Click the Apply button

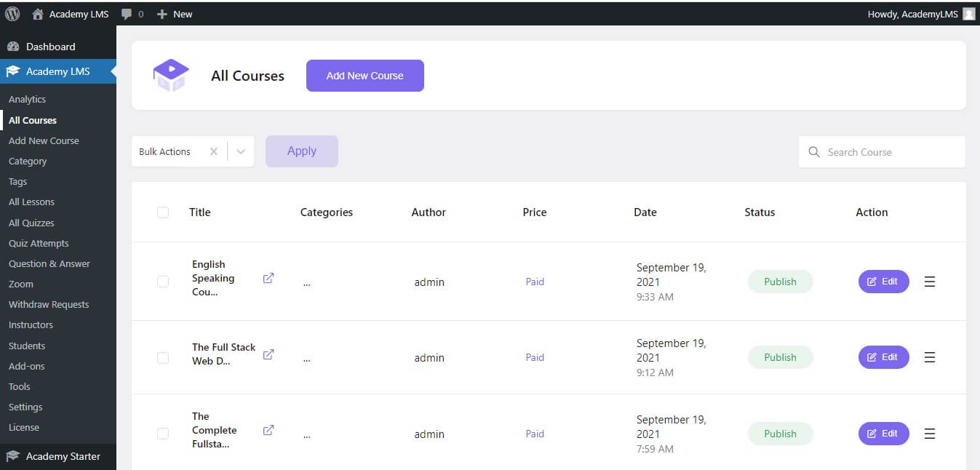pyautogui.click(x=302, y=151)
